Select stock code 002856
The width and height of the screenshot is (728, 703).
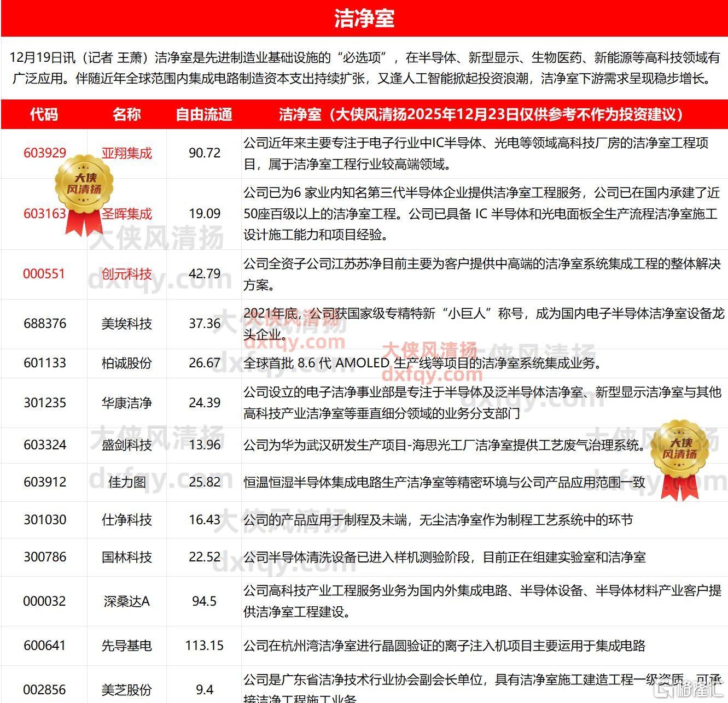pyautogui.click(x=45, y=690)
